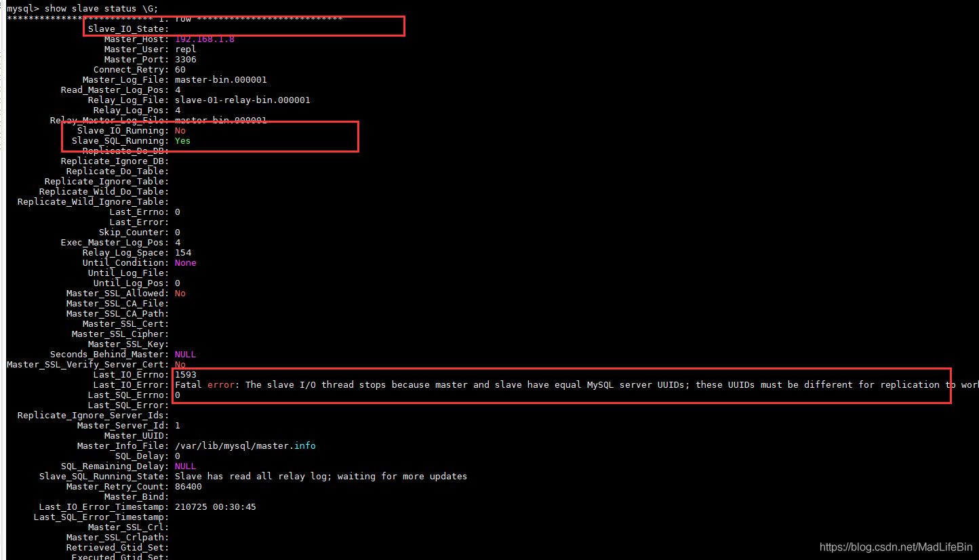Click the /var/lib/mysql/master.info file path
The image size is (979, 560).
245,446
